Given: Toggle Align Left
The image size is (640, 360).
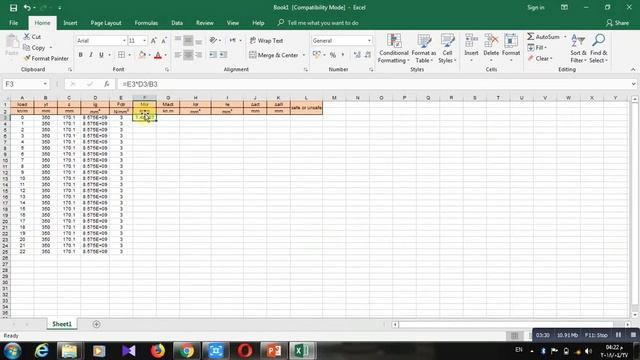Looking at the screenshot, I should point(178,55).
